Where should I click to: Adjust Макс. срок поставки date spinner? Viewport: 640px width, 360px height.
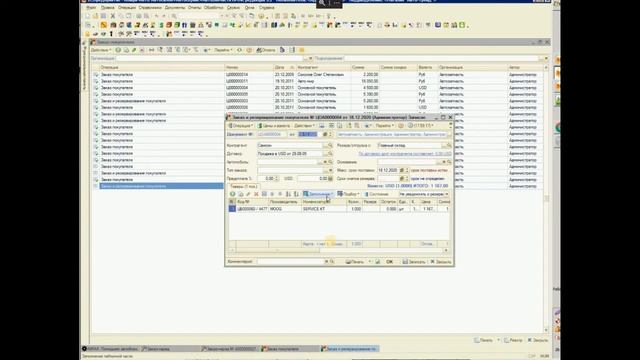coord(407,170)
